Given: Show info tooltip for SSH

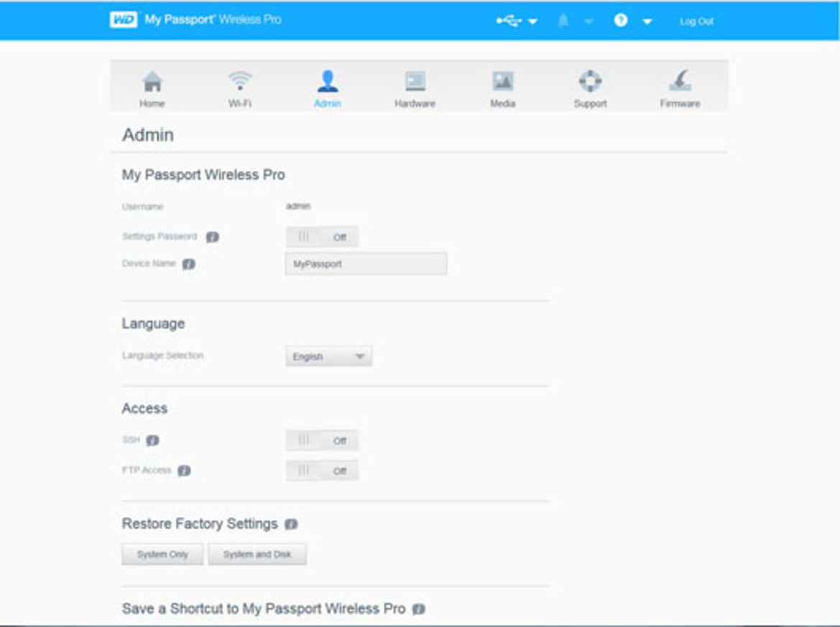Looking at the screenshot, I should [152, 440].
